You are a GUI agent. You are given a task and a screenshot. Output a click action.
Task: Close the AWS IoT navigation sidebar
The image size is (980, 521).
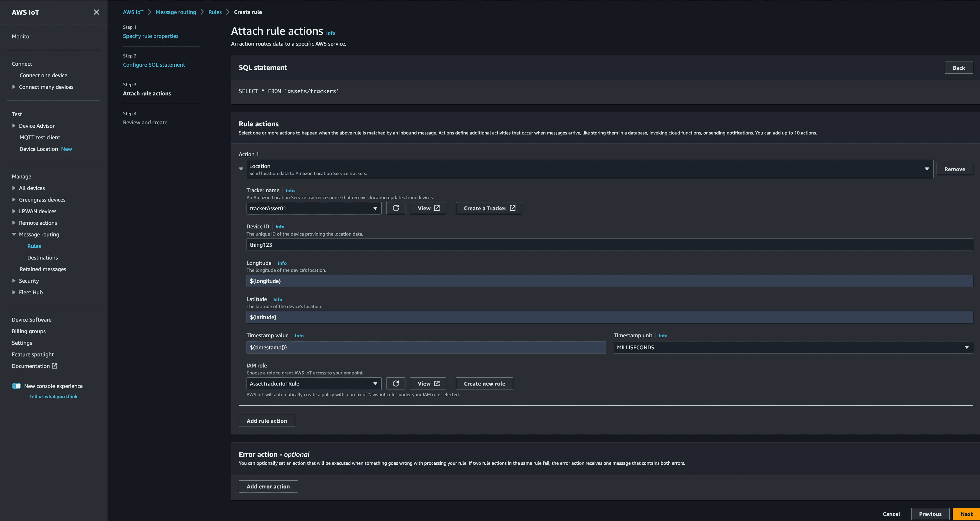point(96,12)
